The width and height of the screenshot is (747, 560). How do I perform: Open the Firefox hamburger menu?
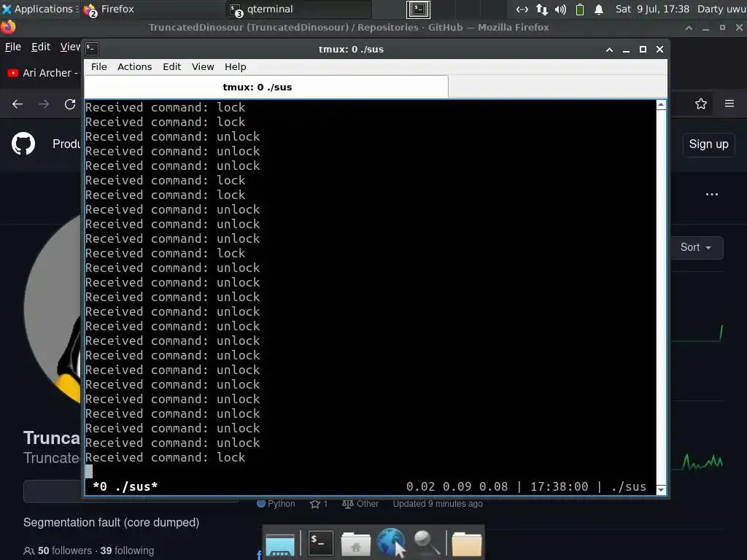click(729, 104)
